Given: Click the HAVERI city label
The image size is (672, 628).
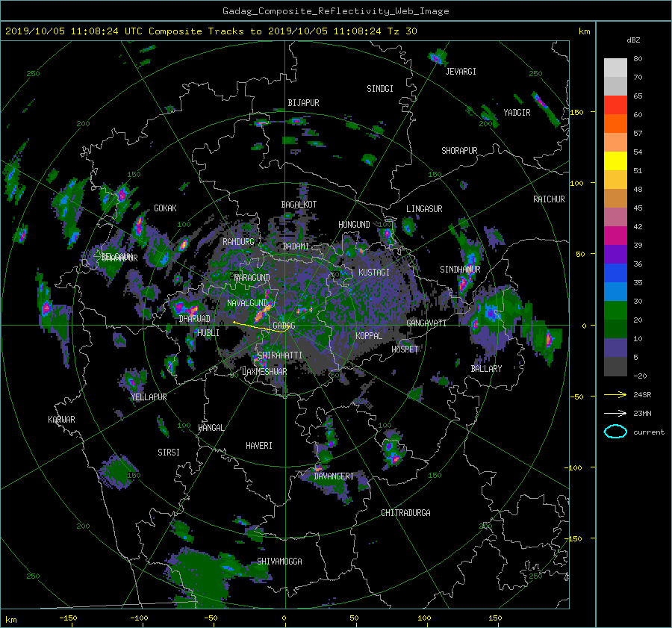Looking at the screenshot, I should click(x=259, y=446).
